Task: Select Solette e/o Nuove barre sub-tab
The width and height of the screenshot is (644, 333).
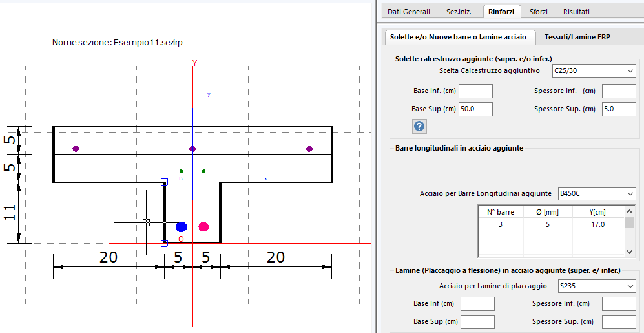Action: tap(461, 37)
